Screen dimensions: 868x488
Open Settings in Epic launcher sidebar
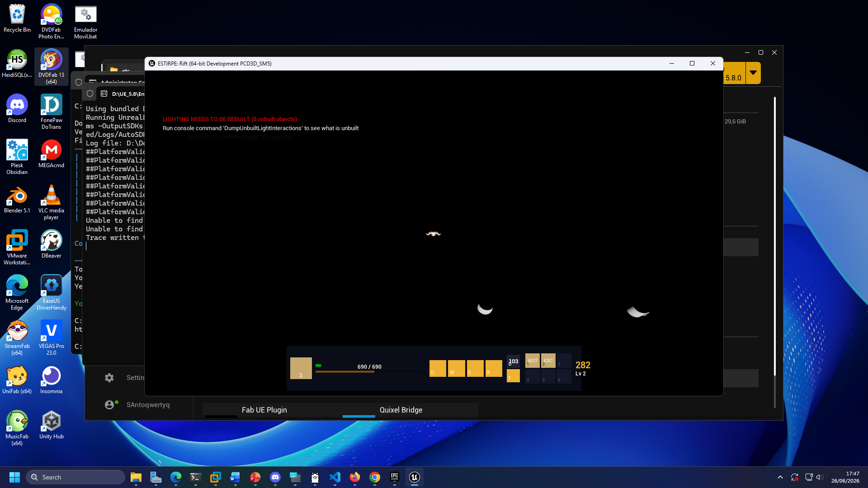click(x=124, y=378)
